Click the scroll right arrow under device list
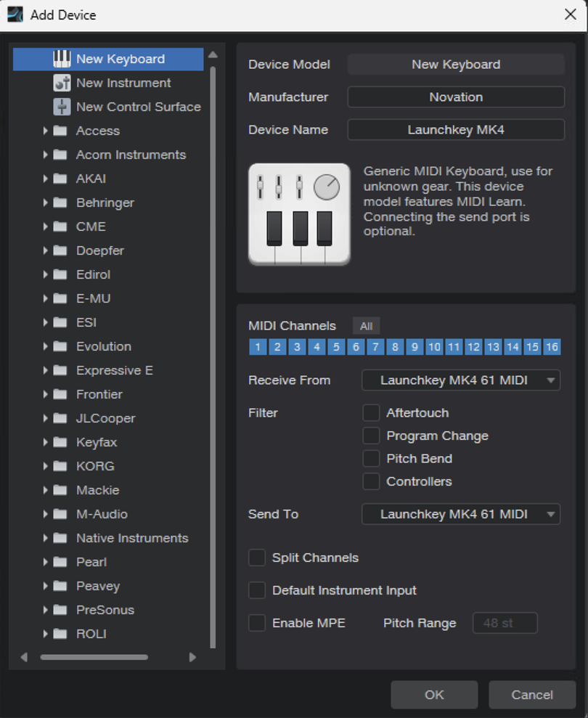The height and width of the screenshot is (718, 588). (193, 657)
